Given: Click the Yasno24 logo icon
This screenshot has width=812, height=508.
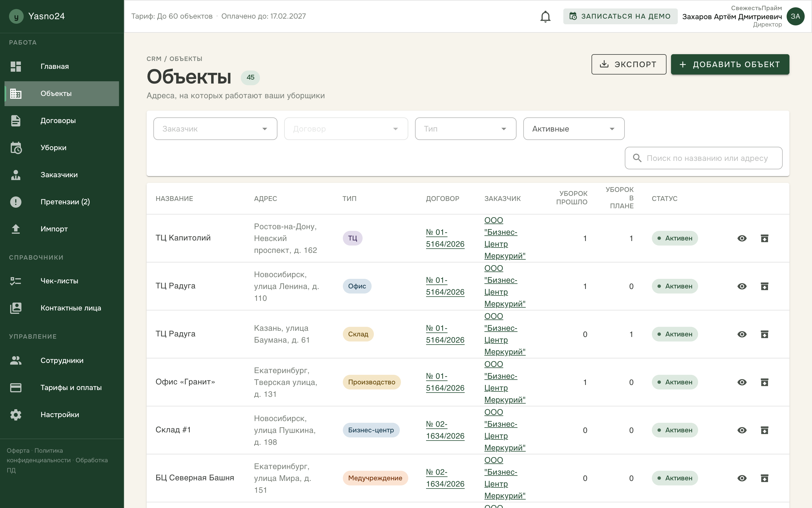Looking at the screenshot, I should pyautogui.click(x=16, y=16).
